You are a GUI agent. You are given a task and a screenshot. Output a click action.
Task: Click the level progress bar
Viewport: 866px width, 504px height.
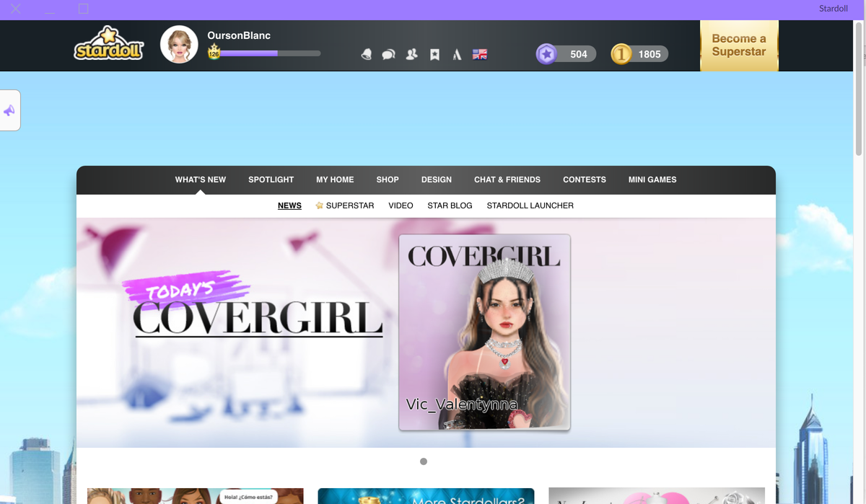pos(270,53)
